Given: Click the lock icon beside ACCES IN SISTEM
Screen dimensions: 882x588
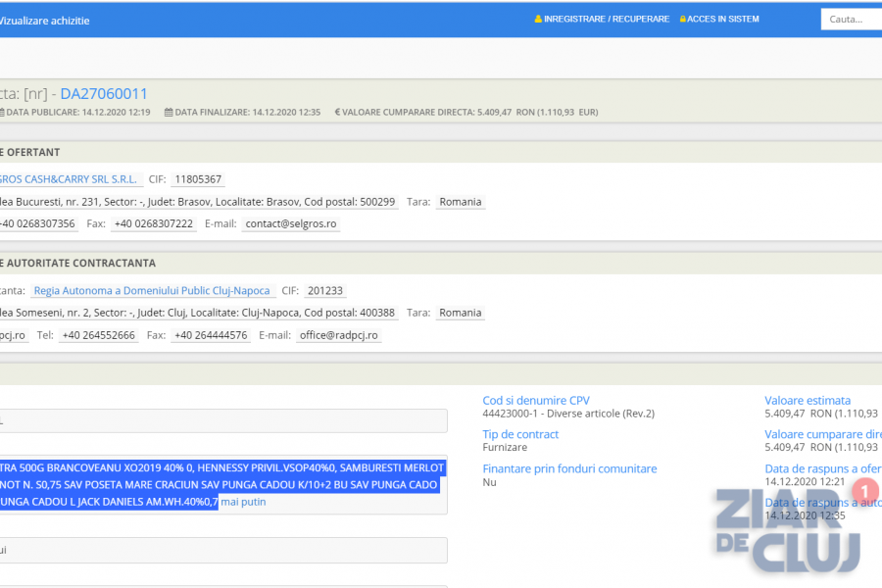Looking at the screenshot, I should point(683,20).
